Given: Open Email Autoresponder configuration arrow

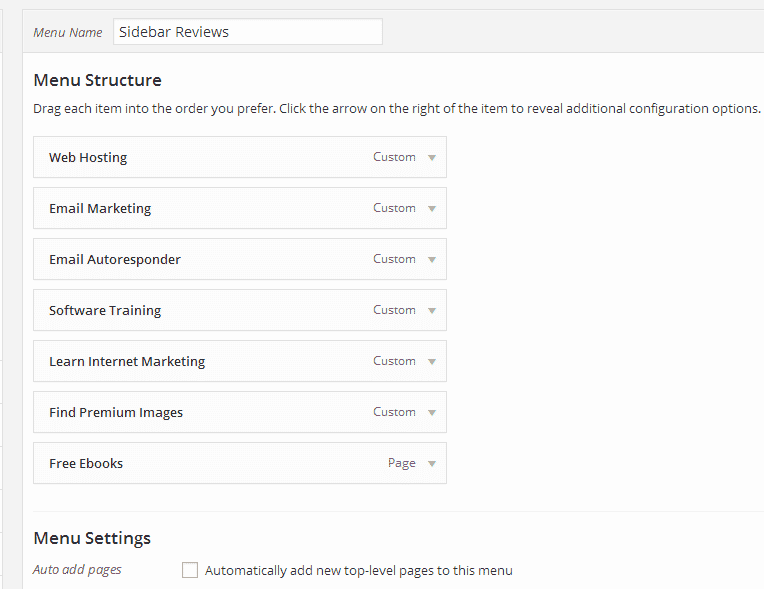Looking at the screenshot, I should tap(432, 260).
